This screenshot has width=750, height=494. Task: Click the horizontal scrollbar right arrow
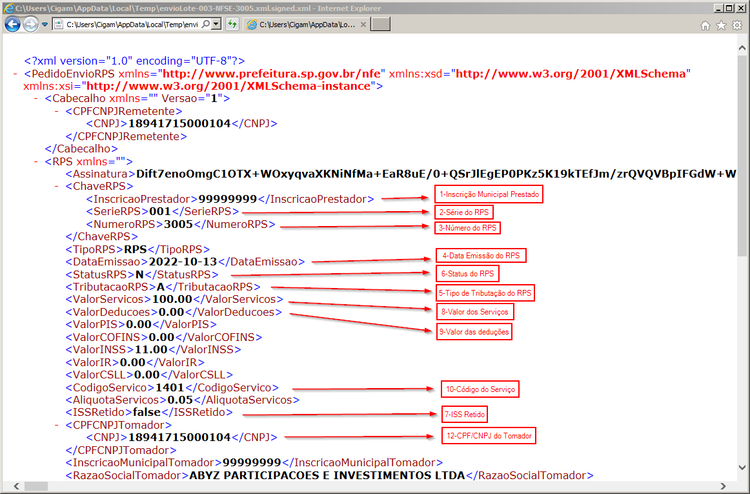click(x=723, y=486)
